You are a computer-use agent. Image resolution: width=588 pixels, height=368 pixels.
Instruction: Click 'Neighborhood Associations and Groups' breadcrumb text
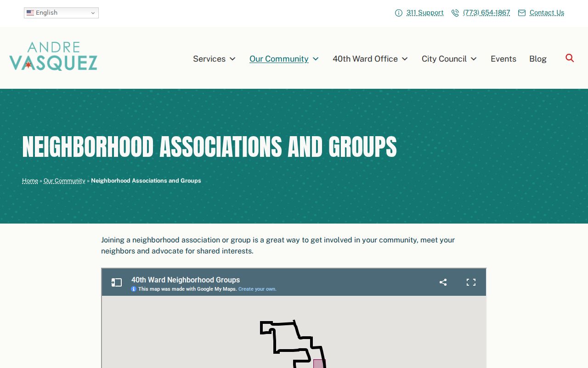[x=146, y=181]
